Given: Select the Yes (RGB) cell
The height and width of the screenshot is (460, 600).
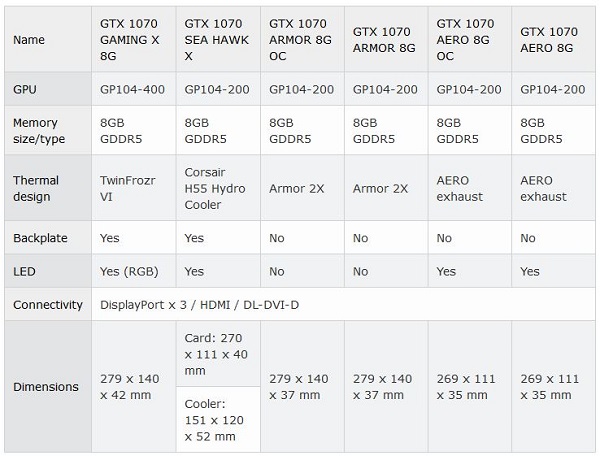Looking at the screenshot, I should (129, 271).
